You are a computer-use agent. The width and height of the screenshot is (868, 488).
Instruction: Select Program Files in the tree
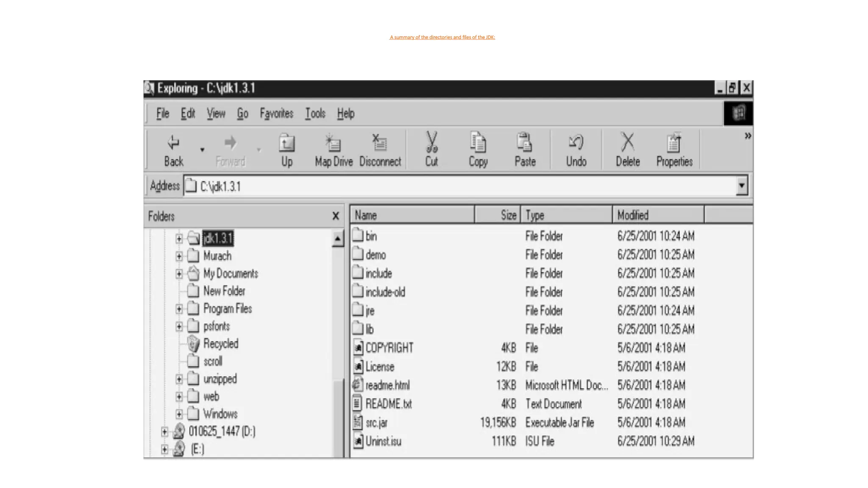(228, 309)
